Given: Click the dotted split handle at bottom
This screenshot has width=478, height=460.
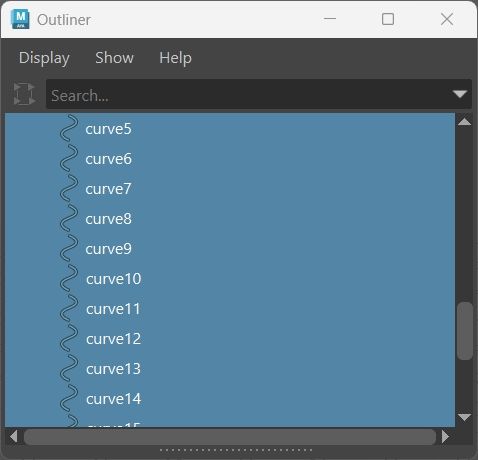Looking at the screenshot, I should (x=236, y=450).
